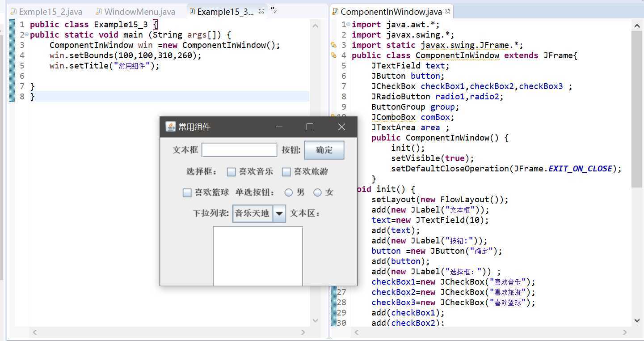
Task: Check the 喜欢音乐 checkbox
Action: coord(231,172)
